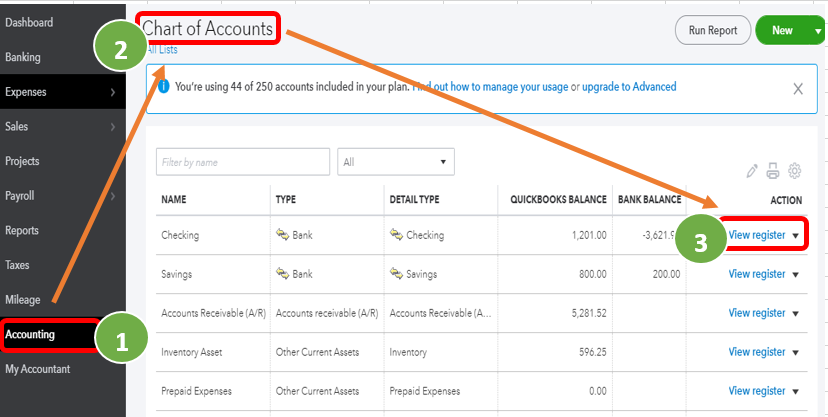Click the Inventory detail type cell
The image size is (828, 417).
coord(408,352)
